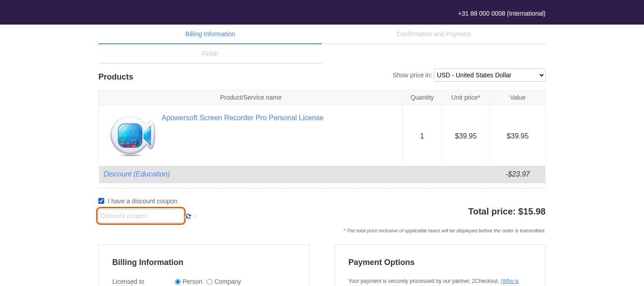Select the Person license option
The image size is (644, 286).
pos(178,282)
